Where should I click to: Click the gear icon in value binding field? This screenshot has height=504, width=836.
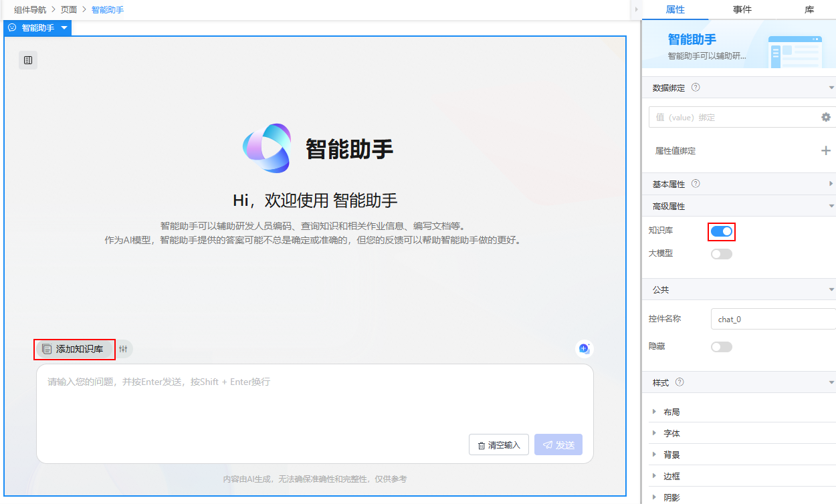pyautogui.click(x=826, y=117)
